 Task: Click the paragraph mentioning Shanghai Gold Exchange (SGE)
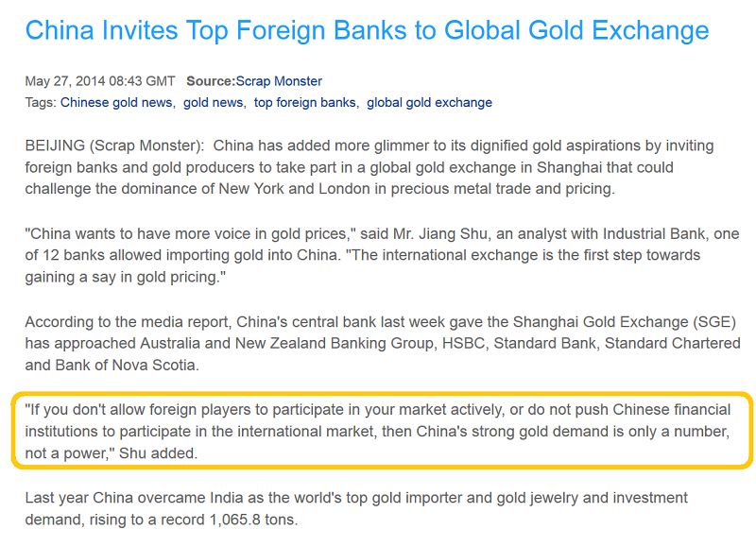click(378, 341)
